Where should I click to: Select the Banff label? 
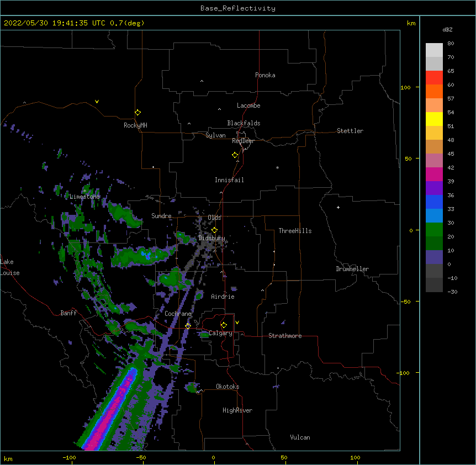[68, 313]
